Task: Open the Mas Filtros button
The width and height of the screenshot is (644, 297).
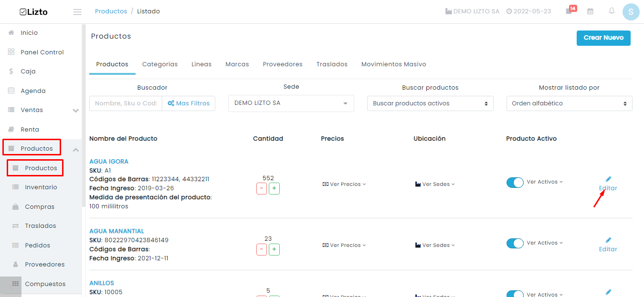Action: (x=189, y=103)
